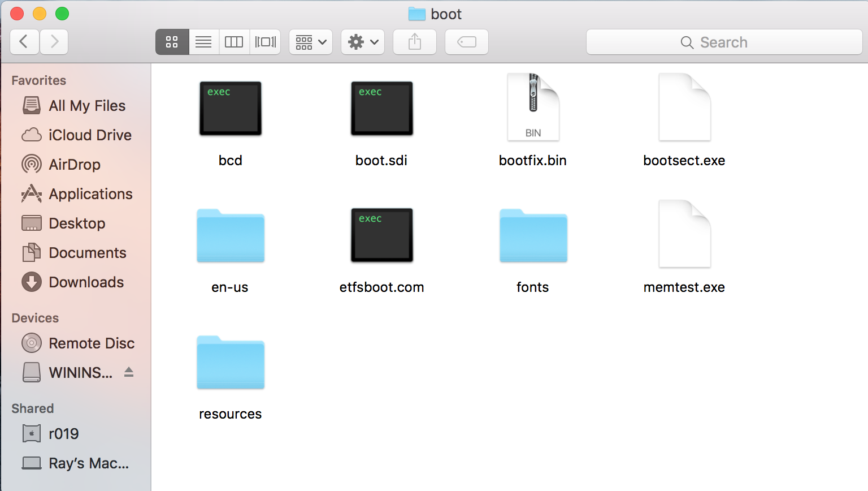Click the bcd file name label
The width and height of the screenshot is (868, 491).
tap(231, 161)
